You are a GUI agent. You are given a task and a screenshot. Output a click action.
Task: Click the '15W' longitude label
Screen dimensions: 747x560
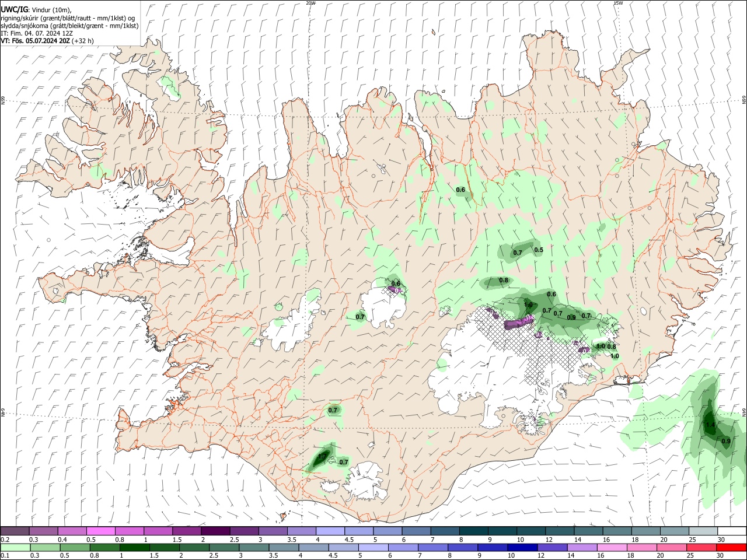click(x=618, y=3)
